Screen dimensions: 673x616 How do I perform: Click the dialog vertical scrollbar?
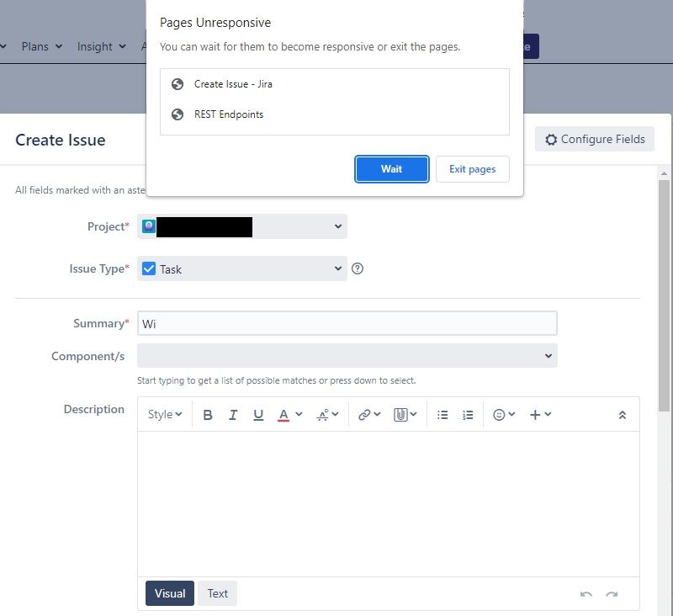click(x=664, y=295)
